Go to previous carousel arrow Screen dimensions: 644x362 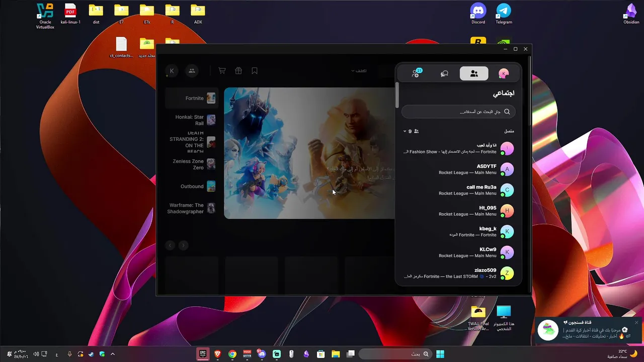coord(170,245)
